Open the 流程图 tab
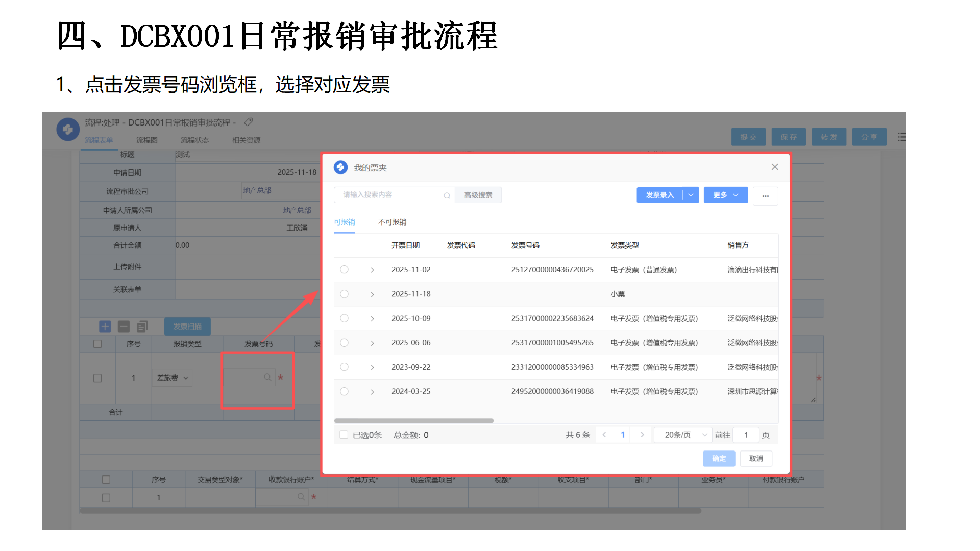The image size is (980, 551). [146, 140]
